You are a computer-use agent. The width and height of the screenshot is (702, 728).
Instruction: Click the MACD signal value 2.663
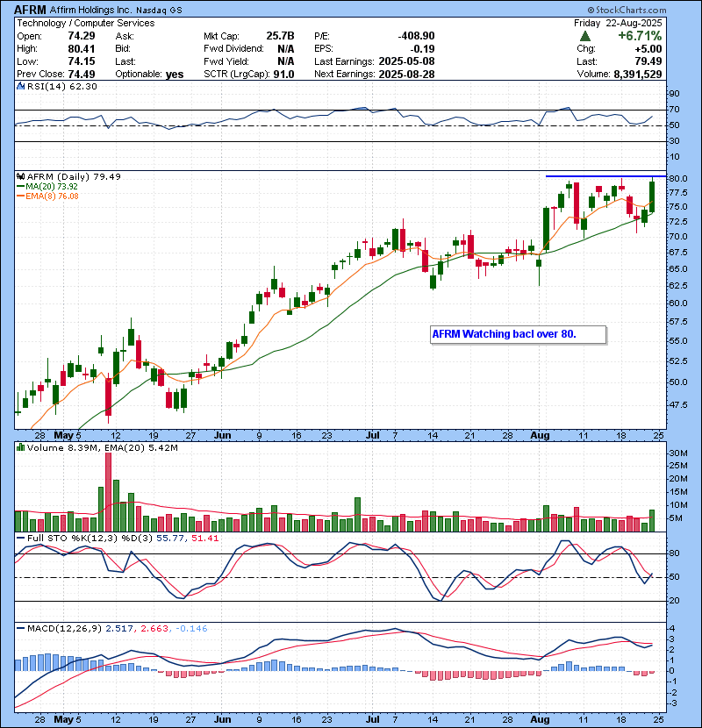click(154, 629)
